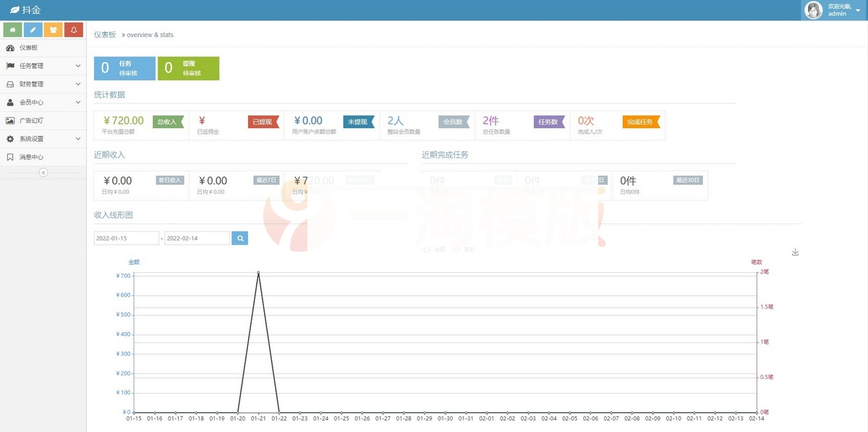Click the search button beside date range
Viewport: 868px width, 432px height.
click(x=239, y=238)
